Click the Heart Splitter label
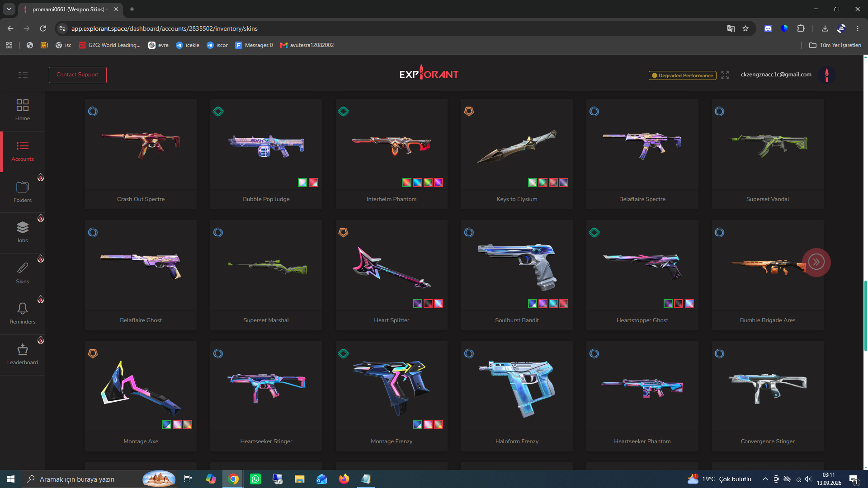Screen dimensions: 868x488 (x=392, y=320)
